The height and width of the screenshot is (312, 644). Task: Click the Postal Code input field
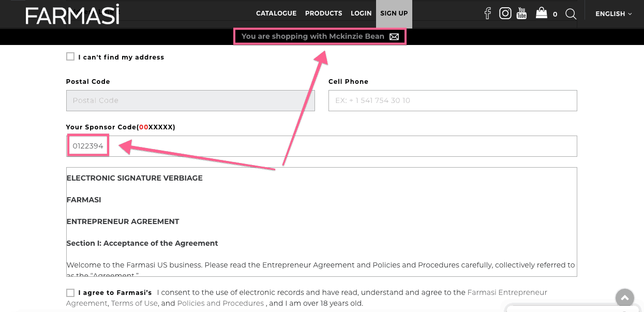coord(190,100)
